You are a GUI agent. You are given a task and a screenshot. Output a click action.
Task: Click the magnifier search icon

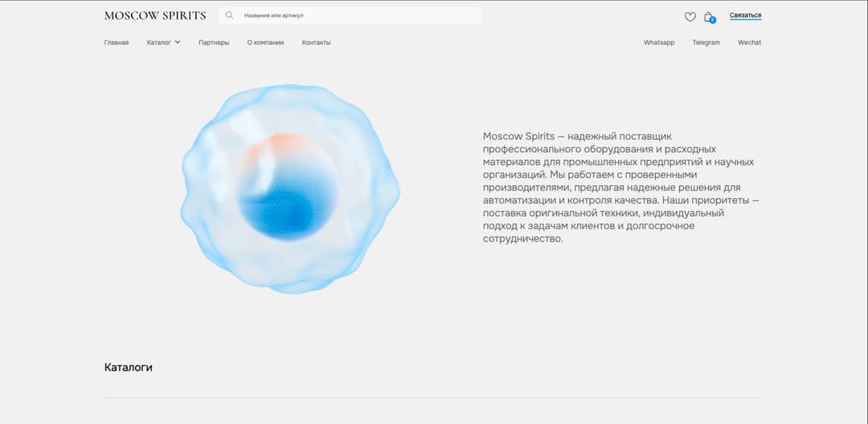230,15
